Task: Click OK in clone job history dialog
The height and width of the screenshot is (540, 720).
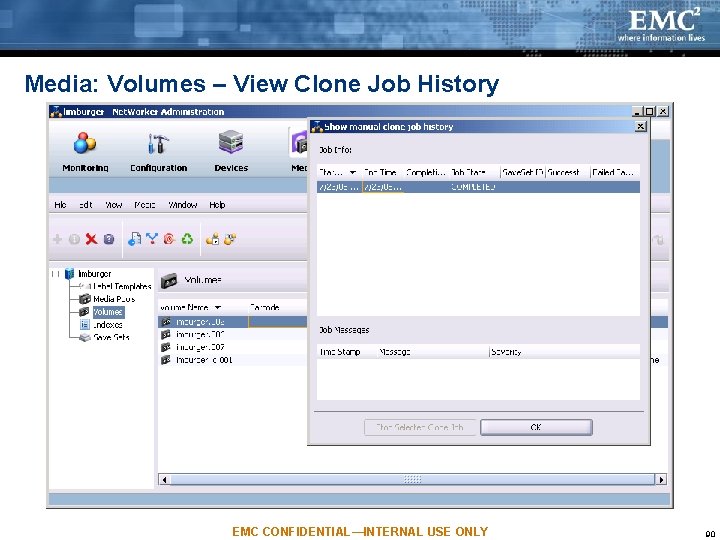Action: click(x=536, y=428)
